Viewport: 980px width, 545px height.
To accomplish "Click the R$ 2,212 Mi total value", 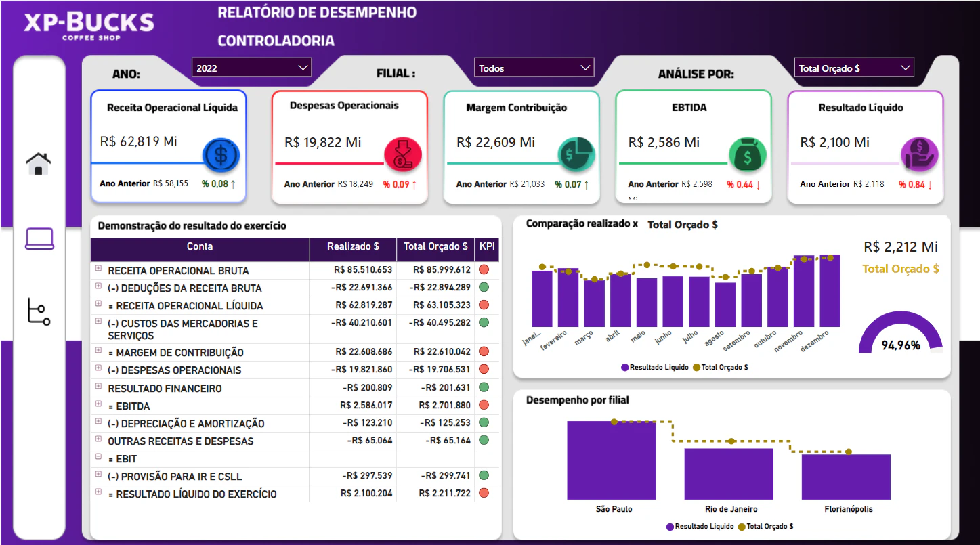I will pyautogui.click(x=901, y=247).
